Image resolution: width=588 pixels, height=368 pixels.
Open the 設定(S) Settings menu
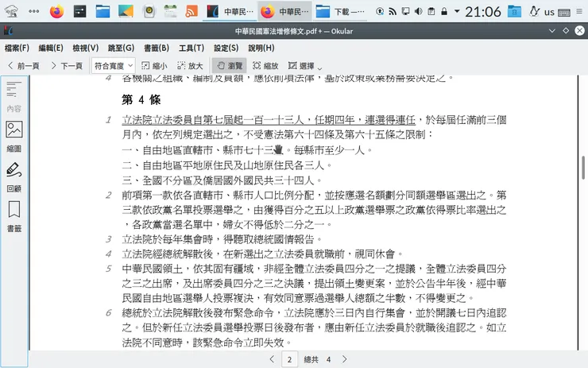pyautogui.click(x=226, y=48)
